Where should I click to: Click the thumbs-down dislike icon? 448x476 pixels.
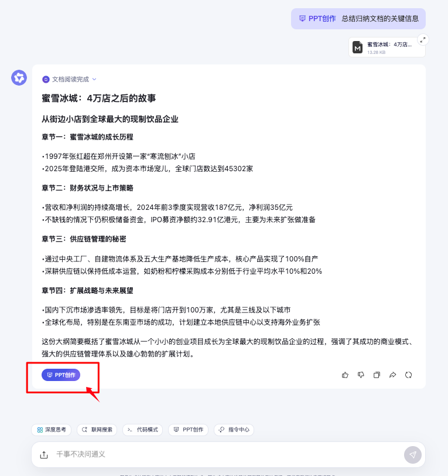(361, 375)
